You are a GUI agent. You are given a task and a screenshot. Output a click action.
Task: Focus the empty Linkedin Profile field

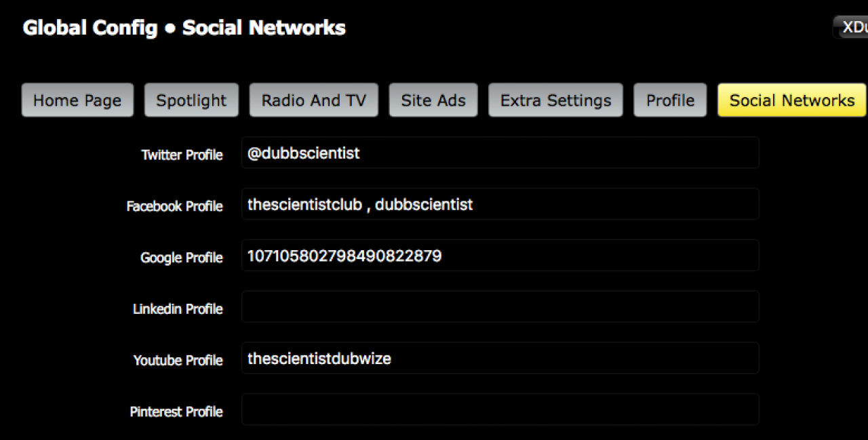(500, 307)
